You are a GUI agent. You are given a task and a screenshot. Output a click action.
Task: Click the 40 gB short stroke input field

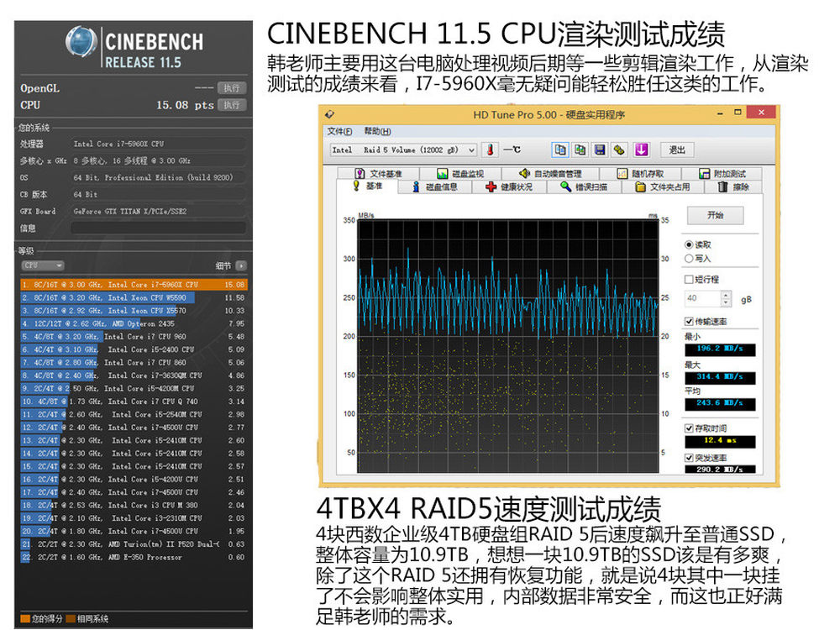702,298
